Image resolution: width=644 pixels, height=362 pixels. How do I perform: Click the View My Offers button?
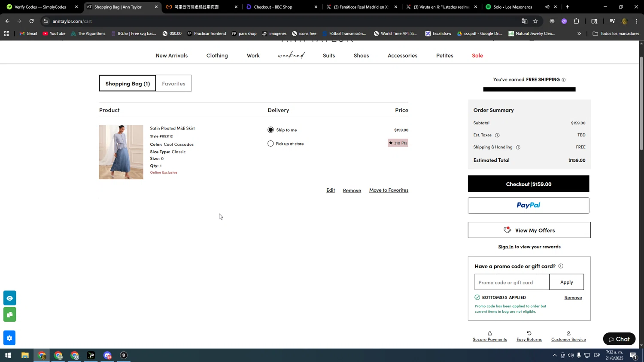(529, 230)
